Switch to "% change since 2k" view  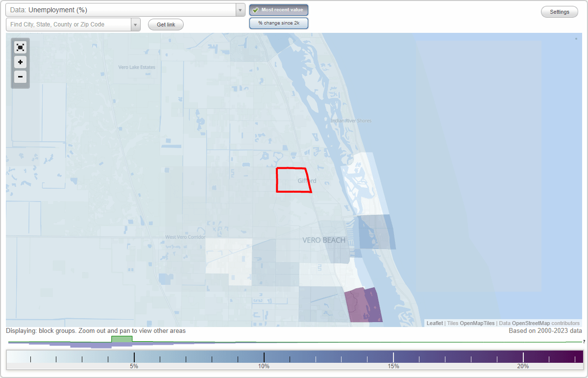[278, 23]
